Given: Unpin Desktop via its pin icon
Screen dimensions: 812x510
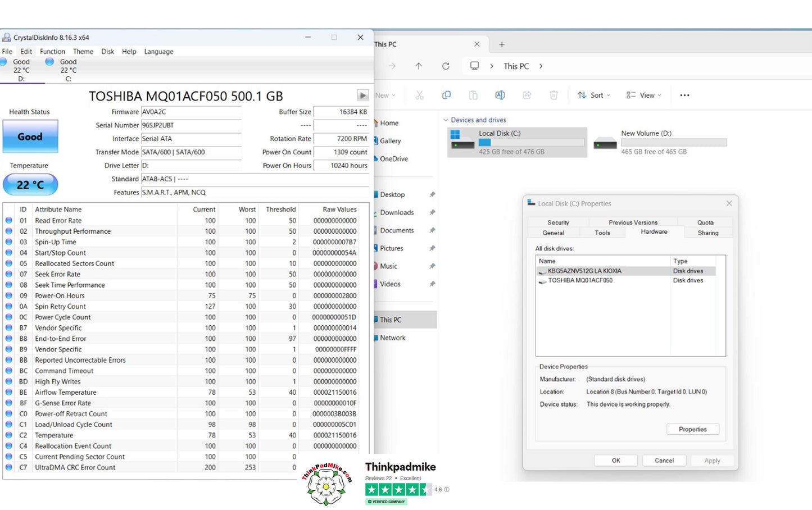Looking at the screenshot, I should [x=432, y=195].
